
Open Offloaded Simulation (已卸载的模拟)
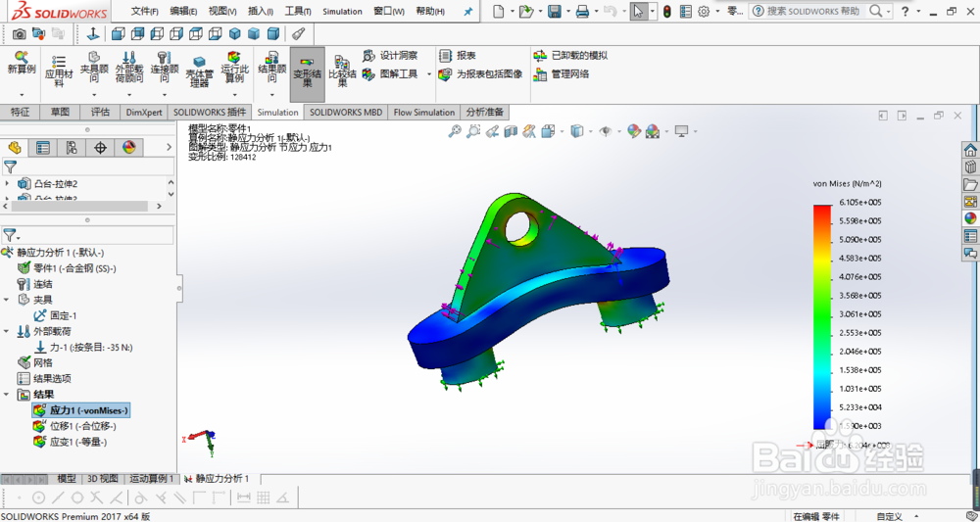click(570, 56)
